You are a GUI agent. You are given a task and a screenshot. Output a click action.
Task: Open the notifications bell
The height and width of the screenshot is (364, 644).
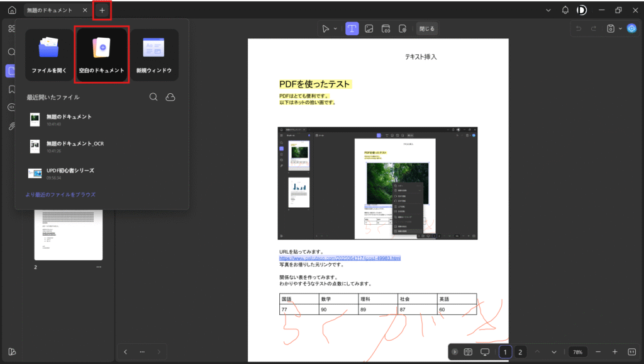pos(565,10)
